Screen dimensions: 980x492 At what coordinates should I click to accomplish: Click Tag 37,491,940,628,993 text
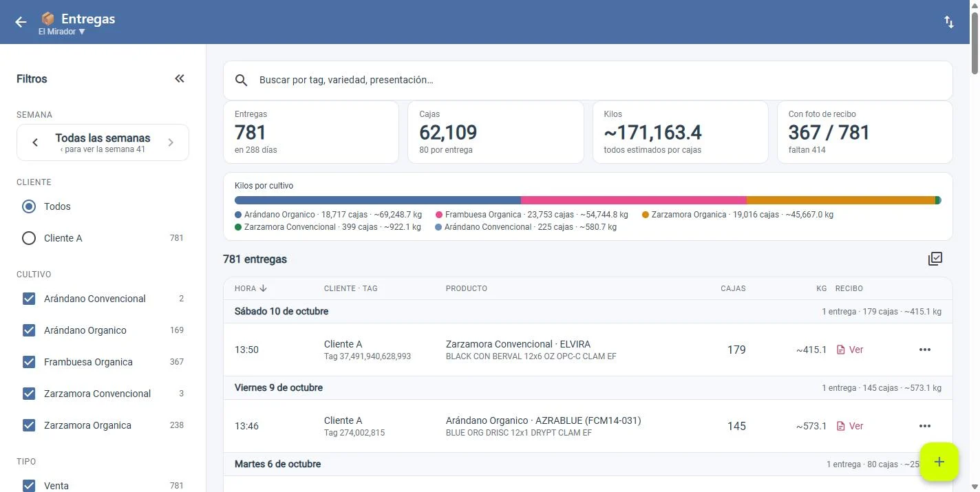(x=367, y=356)
